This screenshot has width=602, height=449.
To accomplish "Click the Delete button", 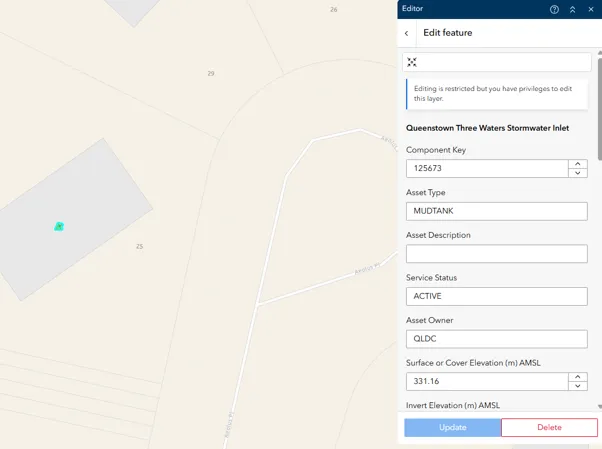I will 549,427.
